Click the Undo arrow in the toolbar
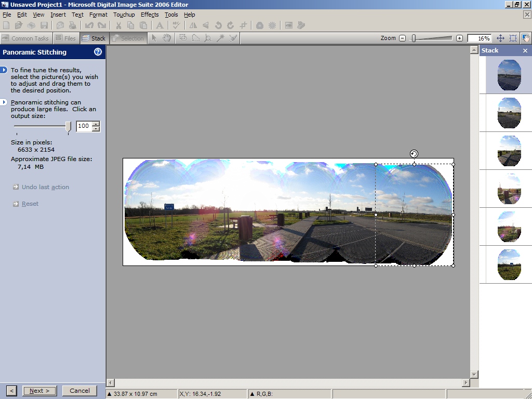Viewport: 532px width, 399px height. pos(89,25)
